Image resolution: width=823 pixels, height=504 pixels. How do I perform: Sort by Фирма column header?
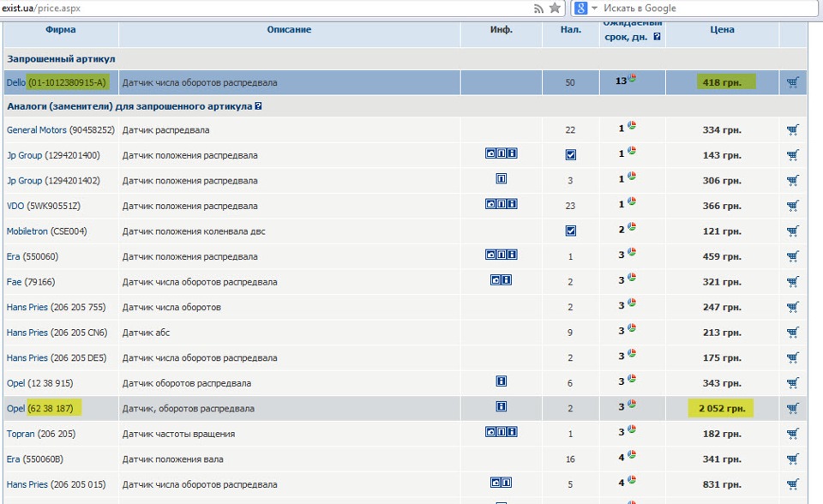click(x=60, y=29)
